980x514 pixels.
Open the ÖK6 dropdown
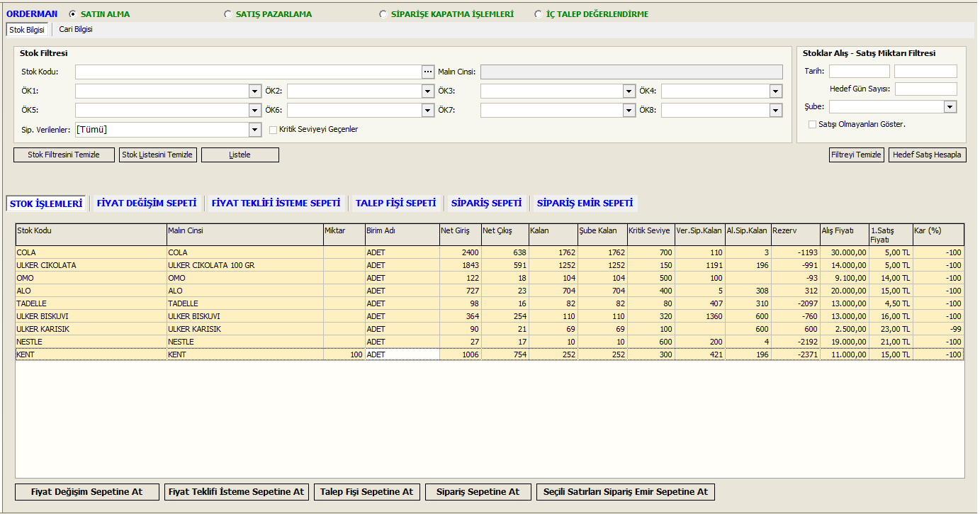(427, 111)
